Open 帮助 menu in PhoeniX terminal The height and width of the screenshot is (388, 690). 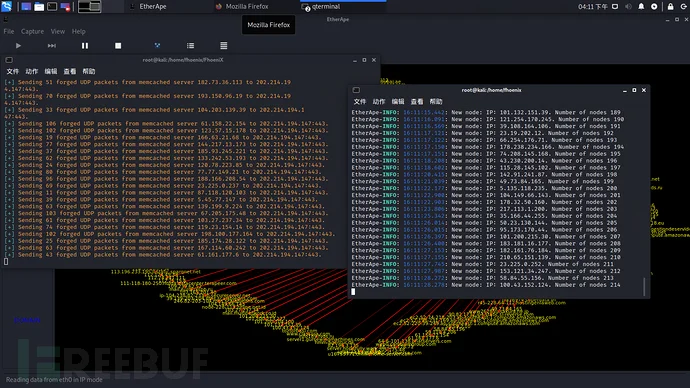click(x=88, y=71)
